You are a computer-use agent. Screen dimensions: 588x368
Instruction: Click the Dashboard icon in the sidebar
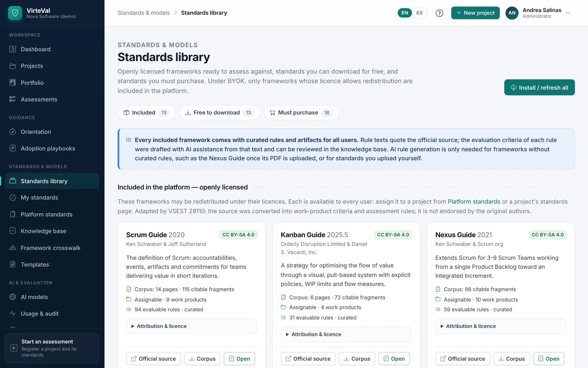tap(12, 49)
